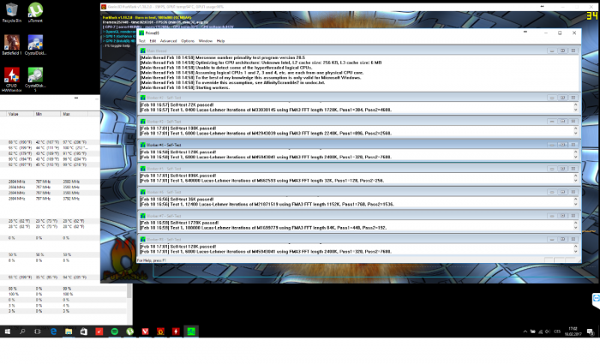Open the Edit menu in Prime95
The image size is (600, 364).
(x=153, y=40)
